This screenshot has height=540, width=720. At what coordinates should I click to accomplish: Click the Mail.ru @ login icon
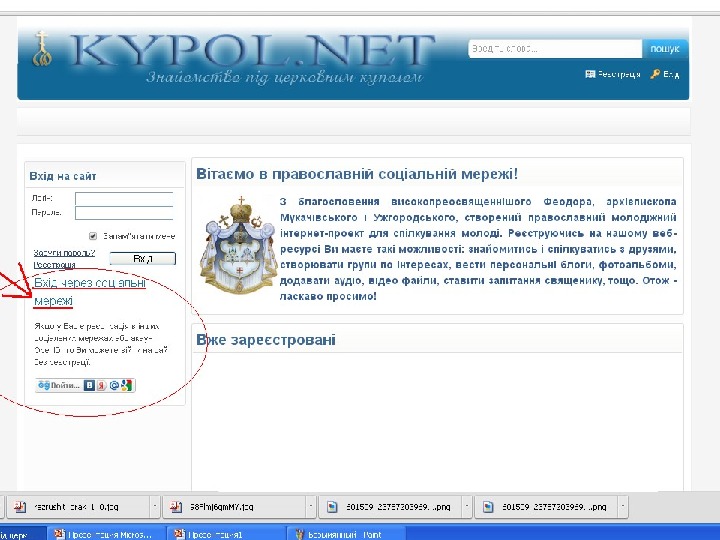[114, 385]
